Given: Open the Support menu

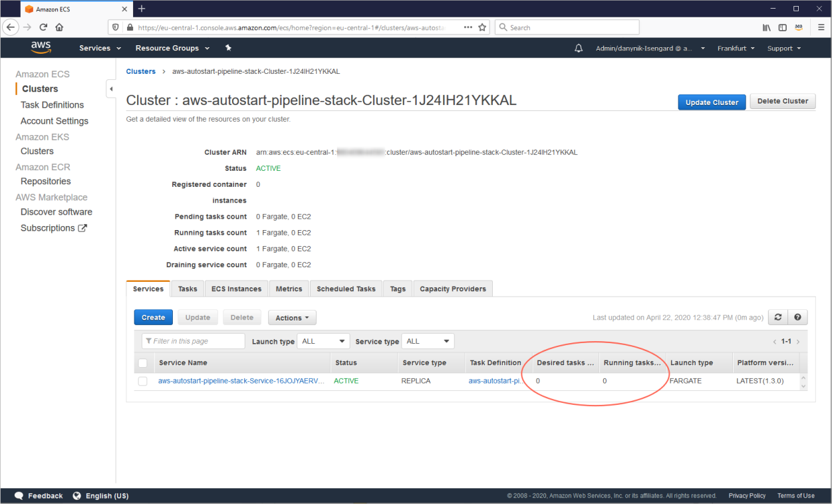Looking at the screenshot, I should click(784, 49).
